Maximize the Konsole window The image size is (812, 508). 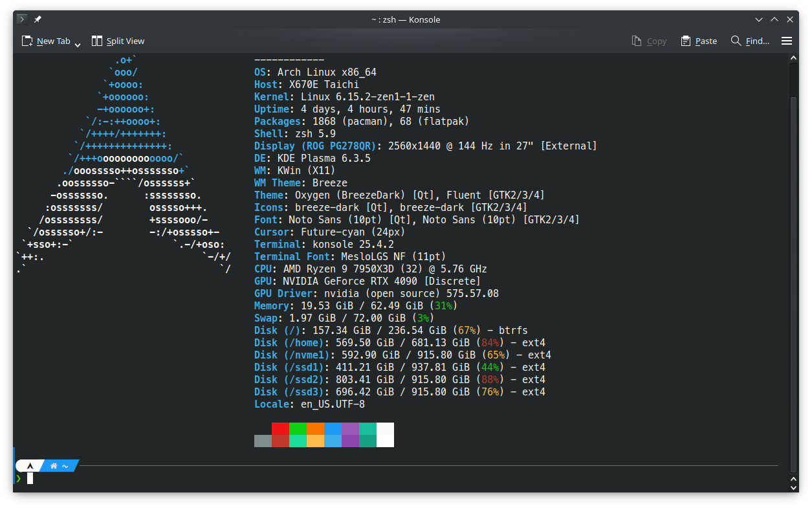pos(774,19)
